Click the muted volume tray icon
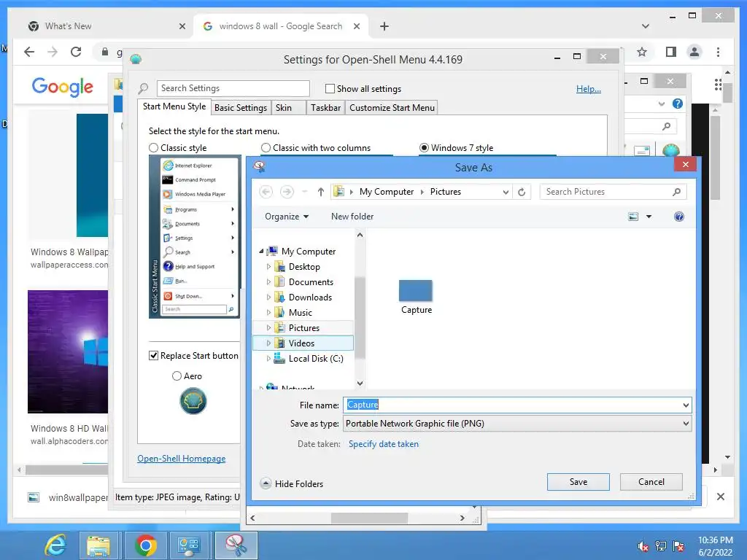The image size is (747, 560). tap(643, 545)
